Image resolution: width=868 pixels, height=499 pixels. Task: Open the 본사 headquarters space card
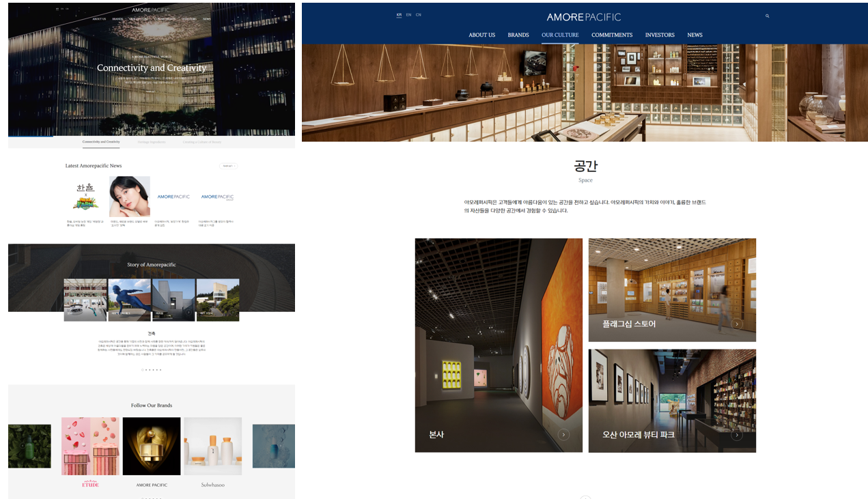click(x=499, y=345)
